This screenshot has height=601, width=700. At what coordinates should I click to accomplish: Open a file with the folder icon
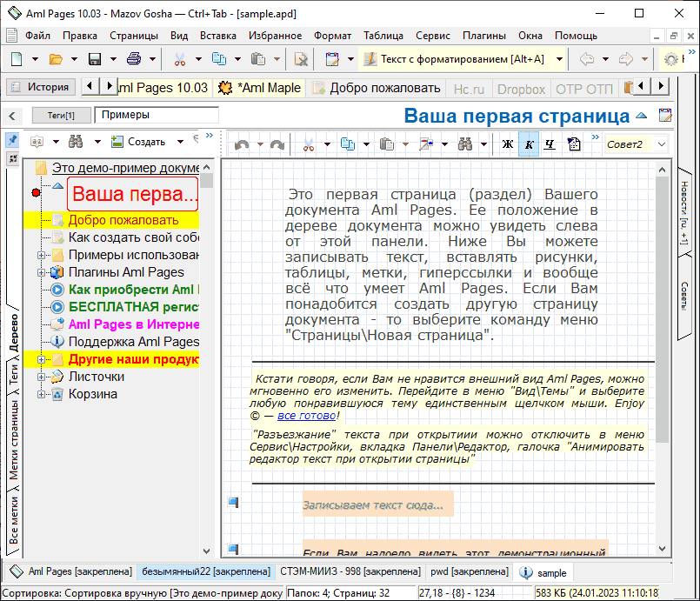[x=56, y=59]
